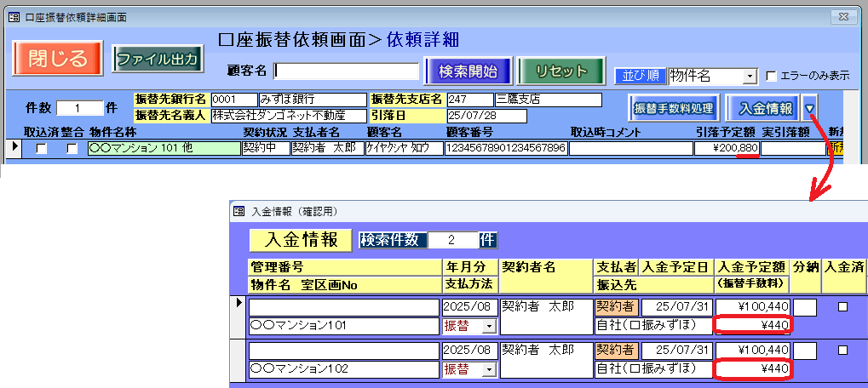Enable the 整合 checkbox in the first row
868x388 pixels.
pos(72,149)
